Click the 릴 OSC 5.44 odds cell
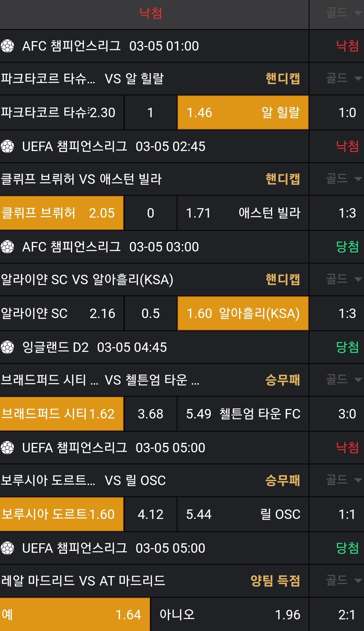This screenshot has height=631, width=364. [243, 515]
